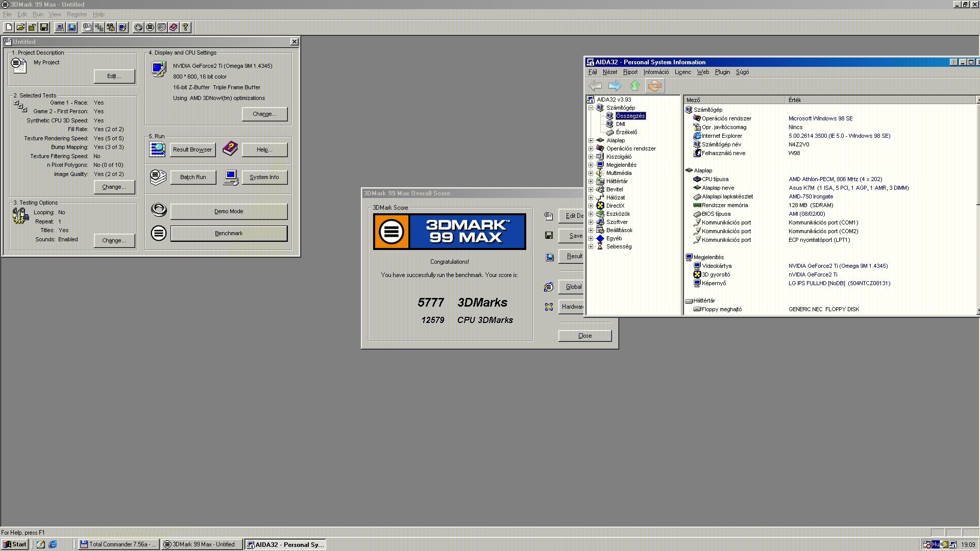The width and height of the screenshot is (980, 551).
Task: Click AIDA32 green up arrow icon
Action: tap(634, 86)
